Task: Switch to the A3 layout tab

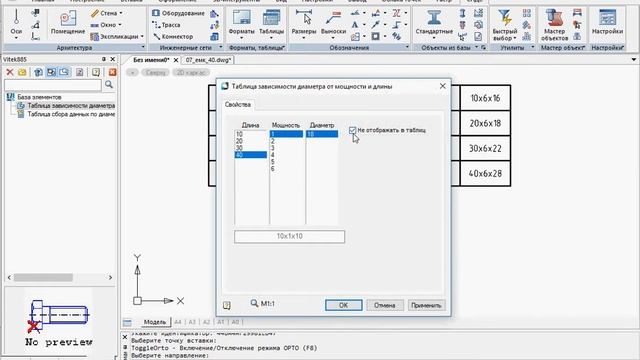Action: (x=192, y=322)
